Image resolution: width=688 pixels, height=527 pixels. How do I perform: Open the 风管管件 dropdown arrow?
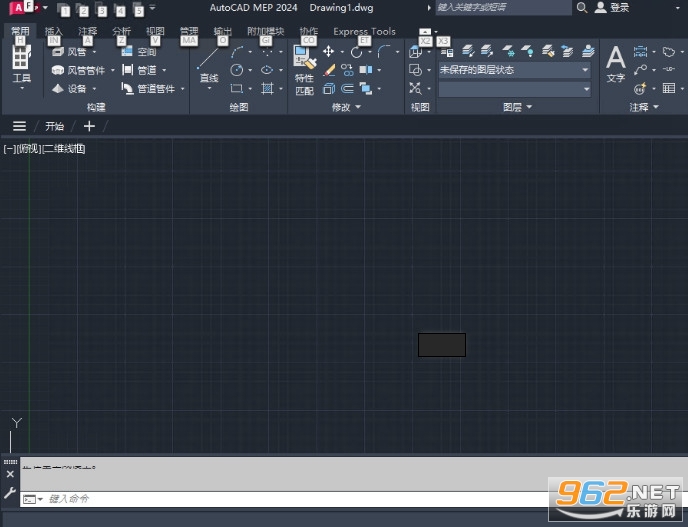click(113, 70)
